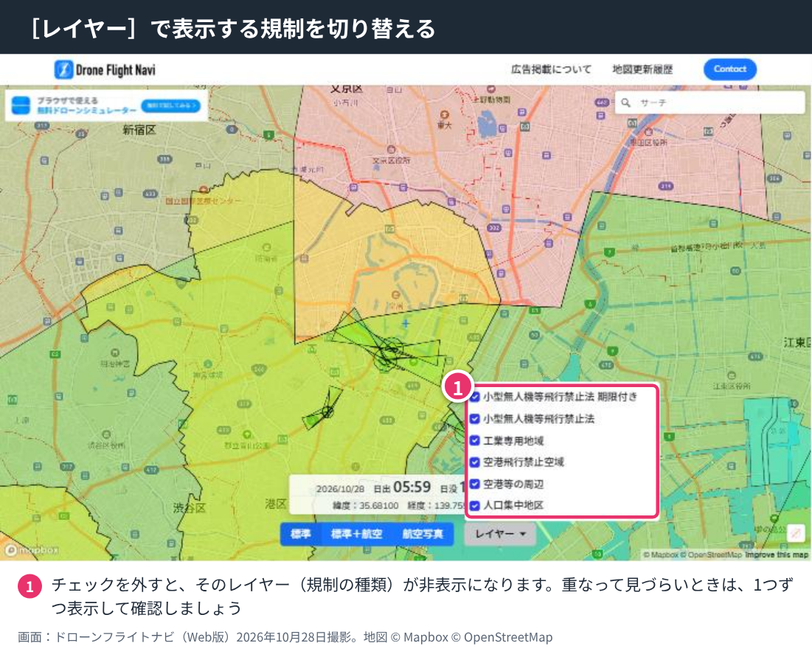Switch to the 標準+航空 map style
This screenshot has height=657, width=812.
pyautogui.click(x=356, y=534)
